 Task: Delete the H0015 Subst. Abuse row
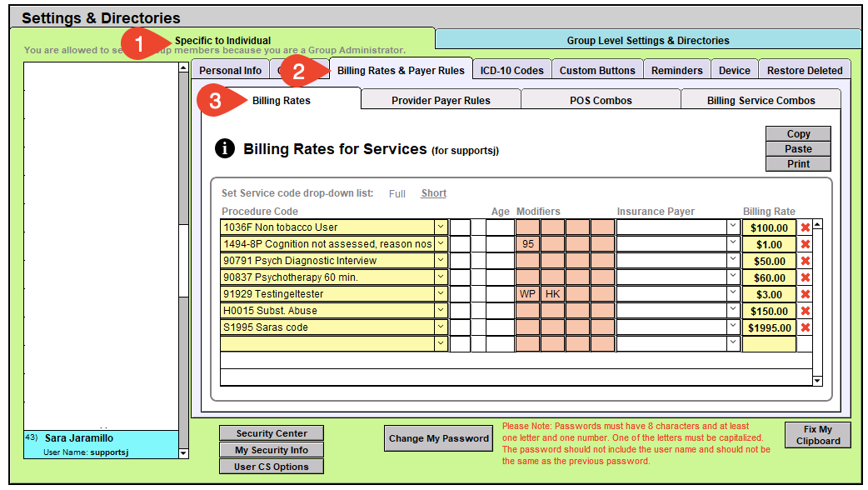[x=806, y=311]
